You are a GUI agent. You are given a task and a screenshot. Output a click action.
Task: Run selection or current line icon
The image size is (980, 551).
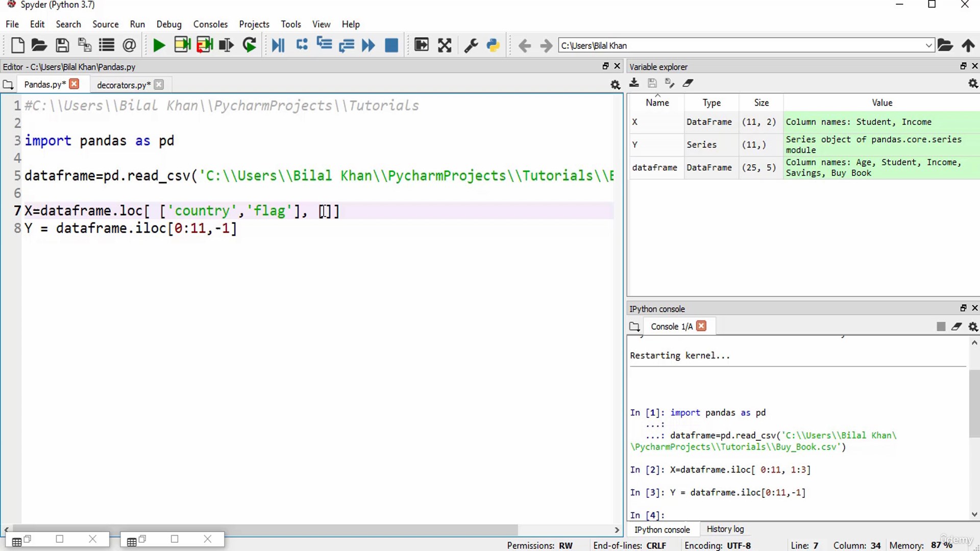(226, 45)
